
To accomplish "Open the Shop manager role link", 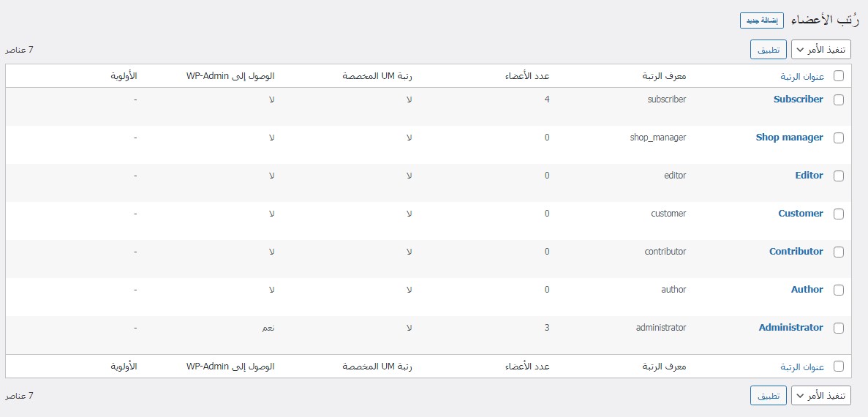I will coord(789,138).
